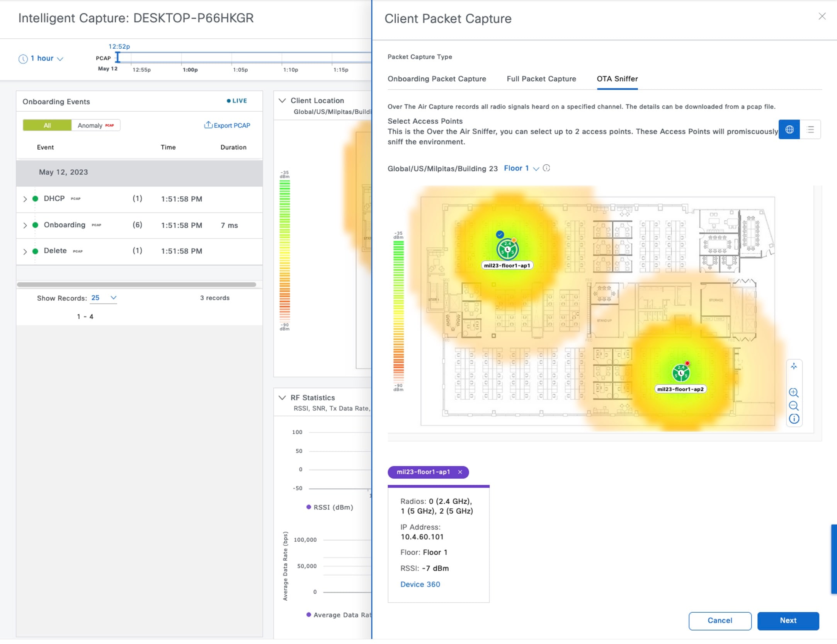Click the Next button
This screenshot has width=837, height=644.
coord(788,620)
